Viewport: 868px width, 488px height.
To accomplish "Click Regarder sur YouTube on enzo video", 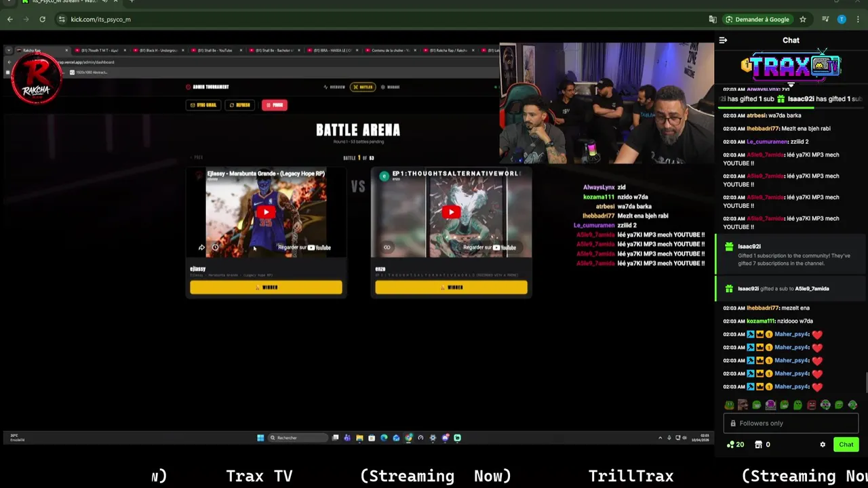I will pos(490,247).
